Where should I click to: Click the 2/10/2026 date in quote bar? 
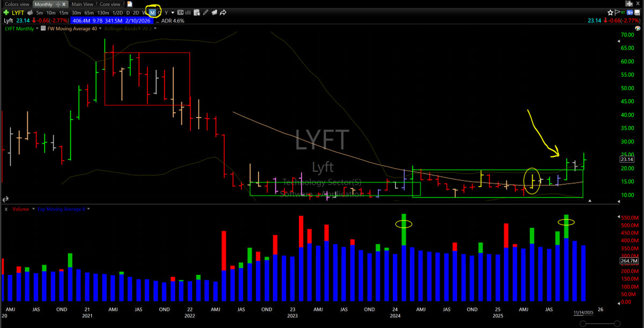tap(139, 21)
